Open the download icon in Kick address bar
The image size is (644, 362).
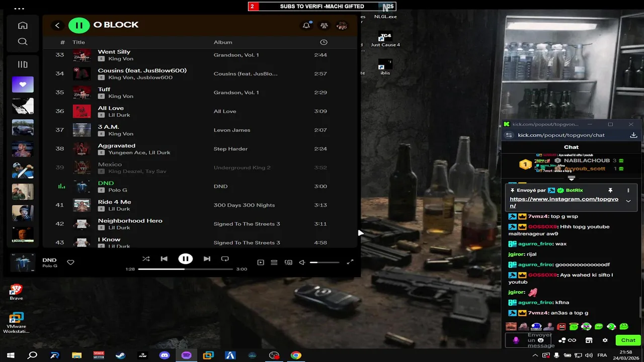tap(633, 135)
